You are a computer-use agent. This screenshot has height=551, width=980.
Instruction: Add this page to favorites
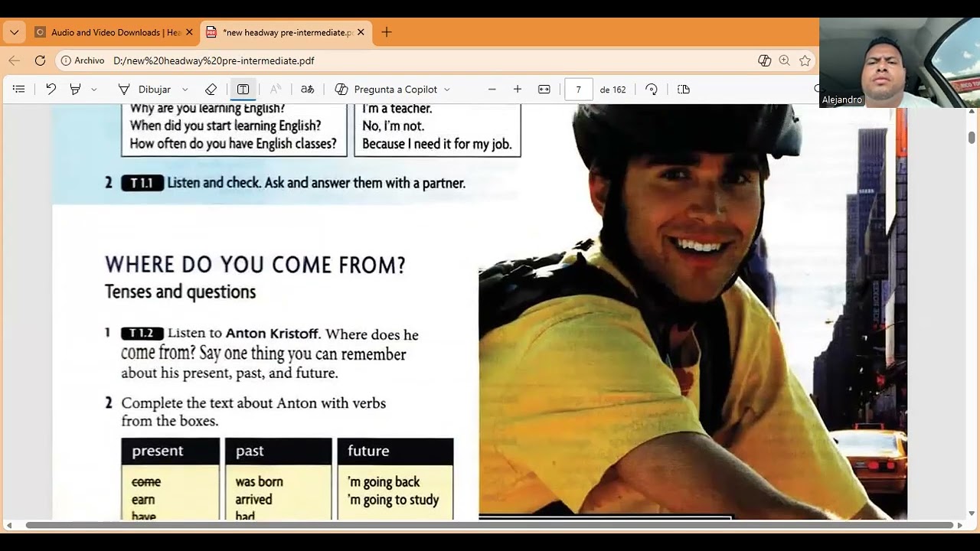click(805, 60)
